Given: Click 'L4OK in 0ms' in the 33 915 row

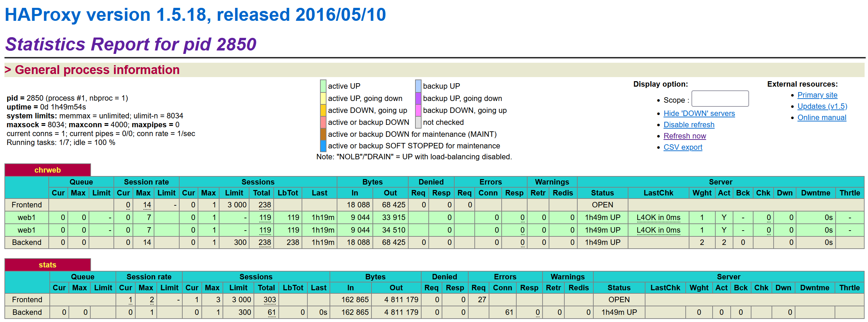Looking at the screenshot, I should [658, 217].
